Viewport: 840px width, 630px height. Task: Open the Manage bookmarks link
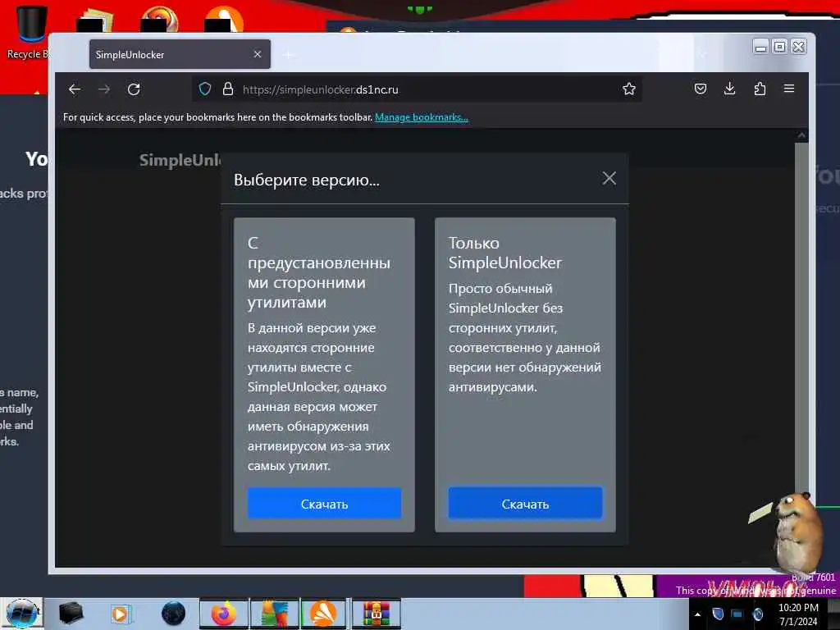coord(422,117)
